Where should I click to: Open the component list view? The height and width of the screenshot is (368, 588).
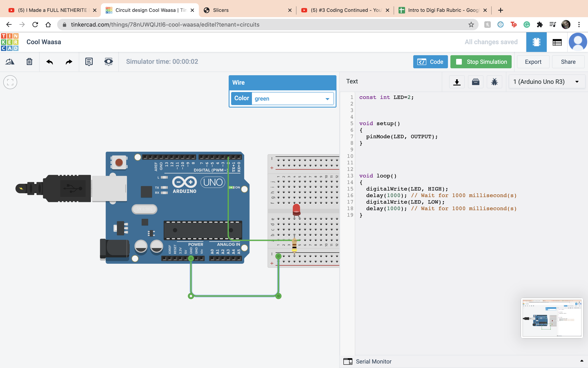(557, 42)
